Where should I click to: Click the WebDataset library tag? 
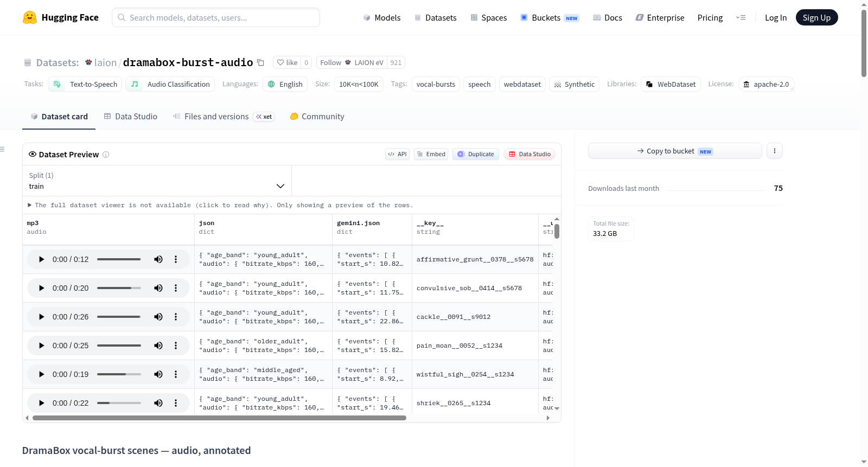click(x=671, y=84)
